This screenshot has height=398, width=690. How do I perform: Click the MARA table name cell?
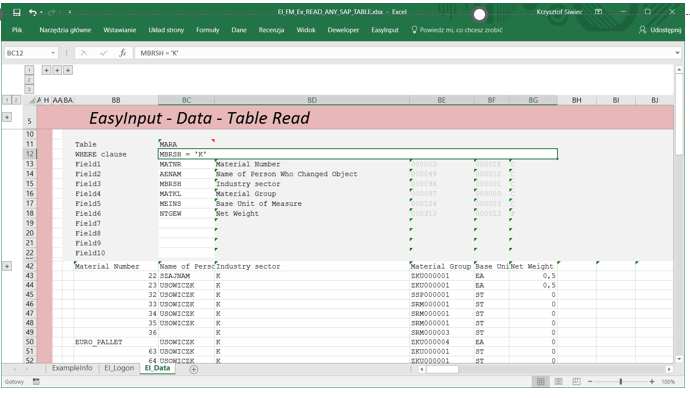click(x=186, y=144)
